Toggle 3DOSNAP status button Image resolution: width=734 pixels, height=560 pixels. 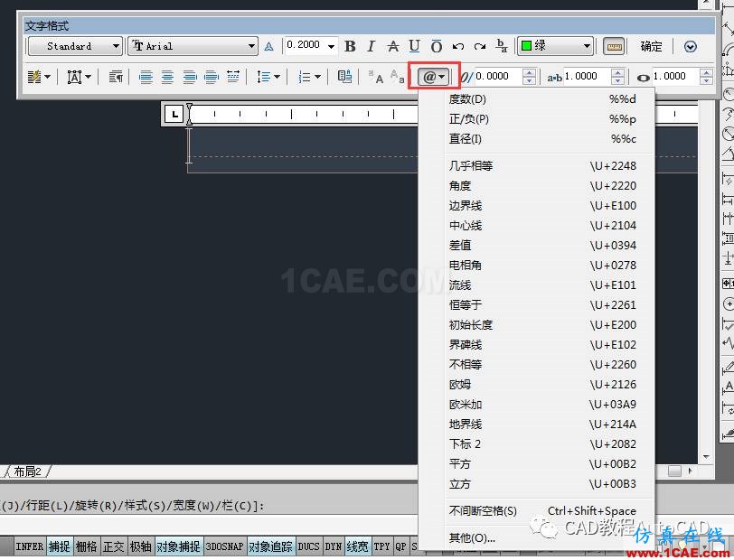pos(225,546)
